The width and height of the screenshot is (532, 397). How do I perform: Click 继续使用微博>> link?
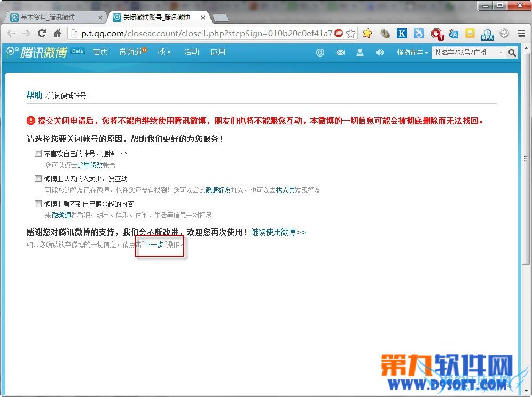click(279, 232)
